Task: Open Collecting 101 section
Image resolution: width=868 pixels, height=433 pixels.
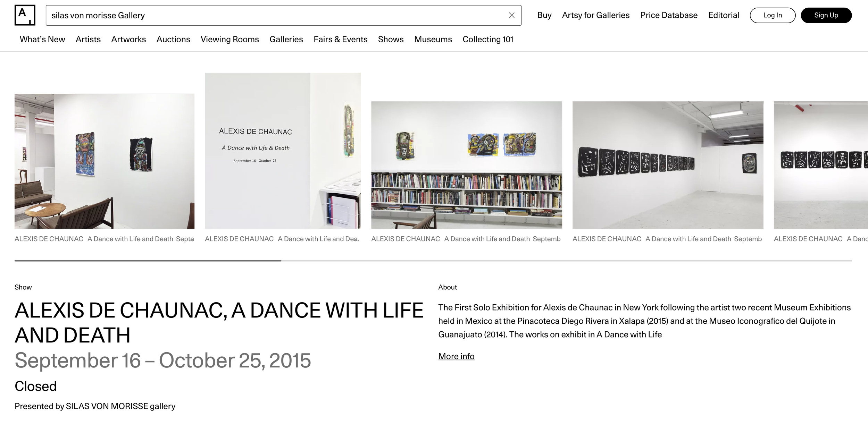Action: click(x=488, y=39)
